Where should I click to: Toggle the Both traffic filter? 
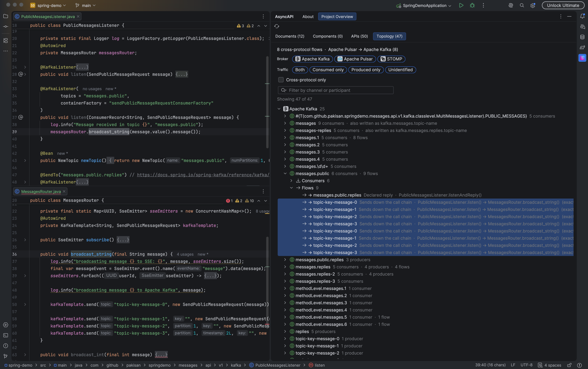pyautogui.click(x=300, y=70)
